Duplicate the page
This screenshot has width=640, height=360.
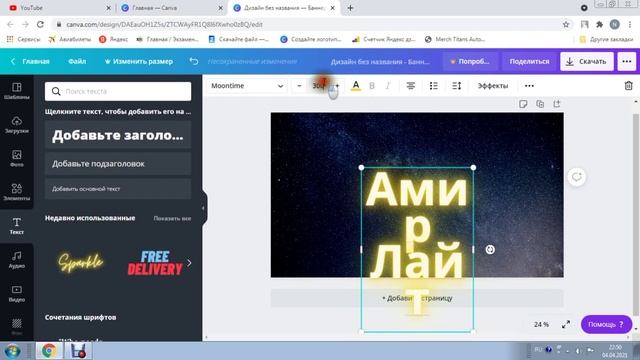click(x=540, y=104)
